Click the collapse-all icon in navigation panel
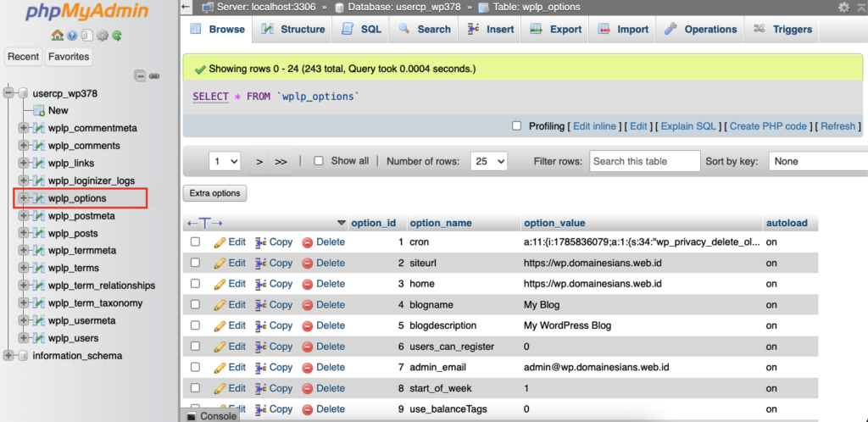This screenshot has width=868, height=422. point(141,75)
